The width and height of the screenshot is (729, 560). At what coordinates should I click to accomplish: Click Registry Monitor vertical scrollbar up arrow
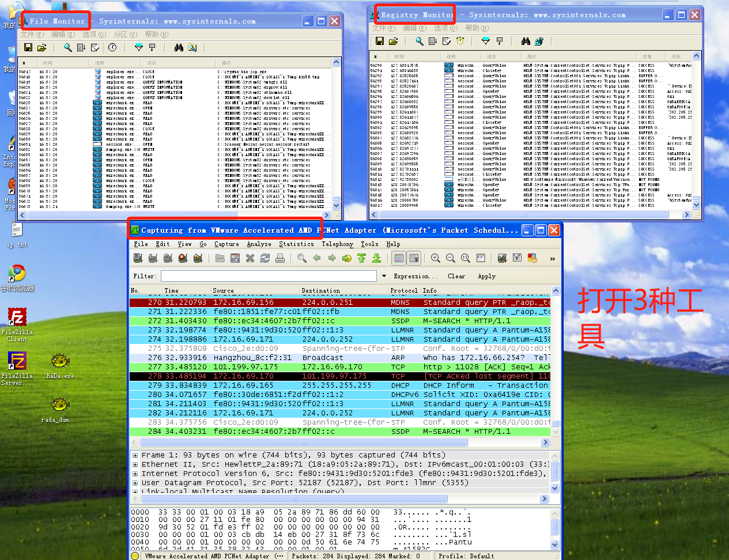pos(697,56)
